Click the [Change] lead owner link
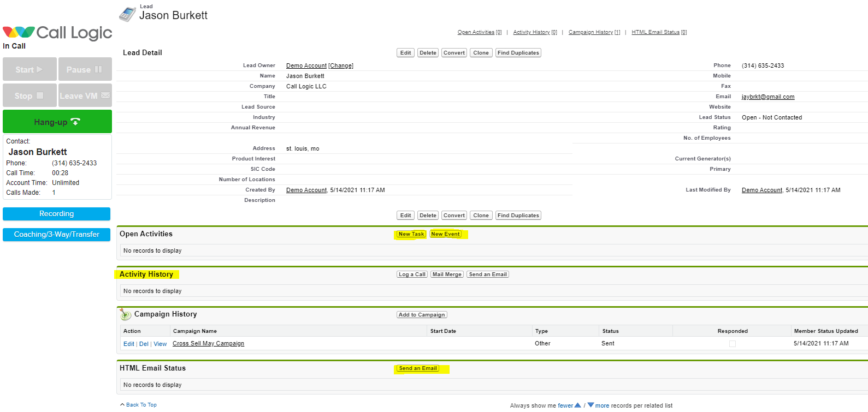The image size is (868, 412). 341,66
